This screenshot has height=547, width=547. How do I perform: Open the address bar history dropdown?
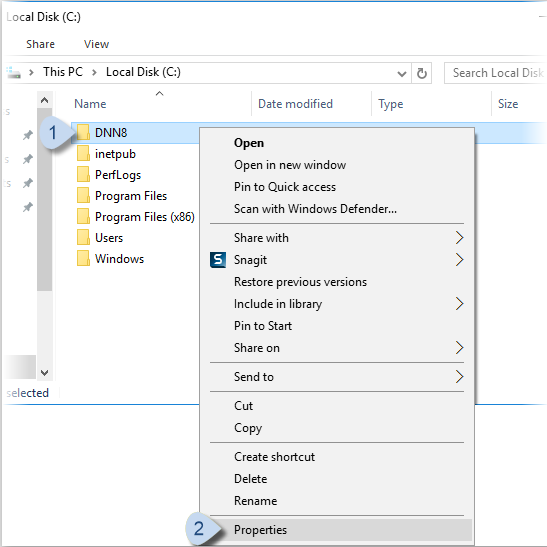(x=402, y=74)
